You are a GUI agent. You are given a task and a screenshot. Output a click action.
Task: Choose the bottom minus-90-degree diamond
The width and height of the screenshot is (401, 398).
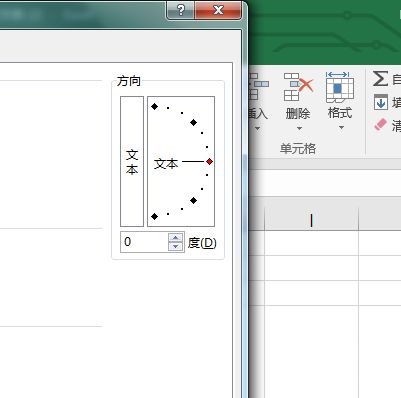click(154, 217)
